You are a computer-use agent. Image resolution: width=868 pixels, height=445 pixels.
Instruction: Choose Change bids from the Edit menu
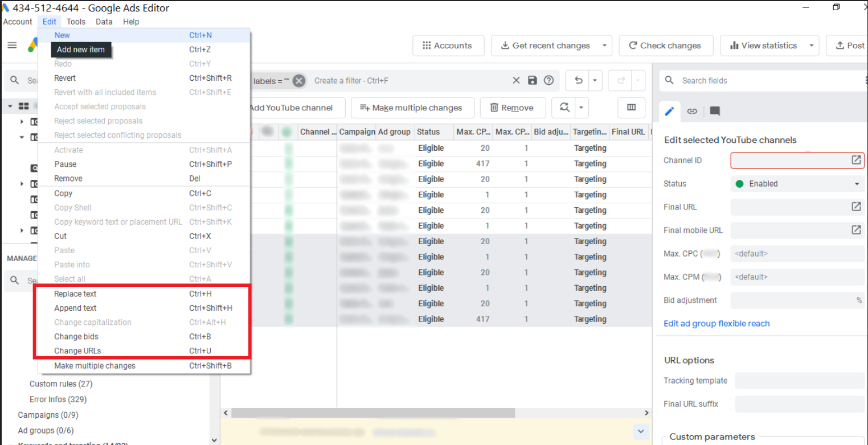point(144,336)
